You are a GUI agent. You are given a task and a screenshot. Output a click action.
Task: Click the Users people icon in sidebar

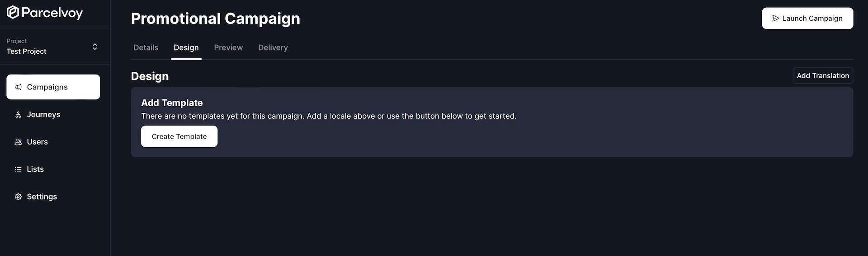[18, 142]
